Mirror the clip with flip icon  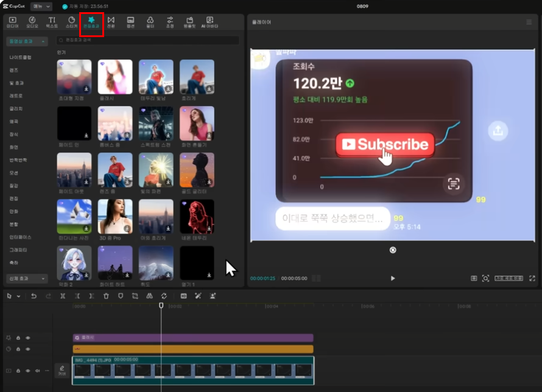149,296
